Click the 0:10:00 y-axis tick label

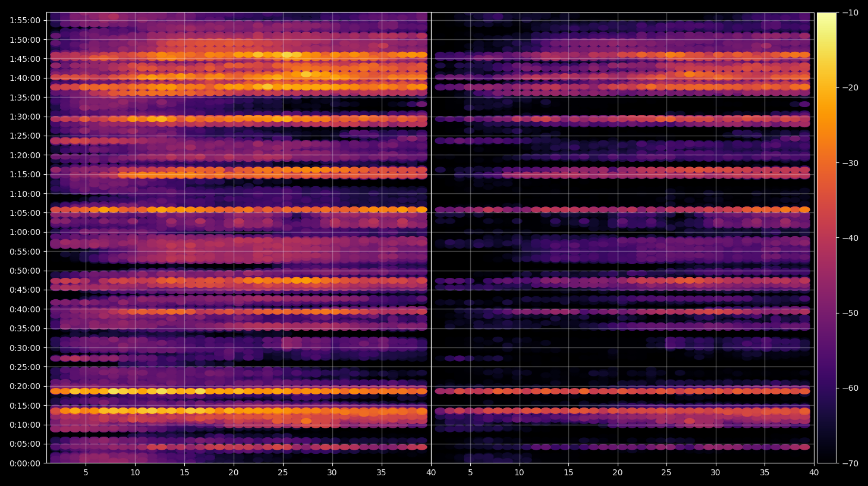point(25,425)
